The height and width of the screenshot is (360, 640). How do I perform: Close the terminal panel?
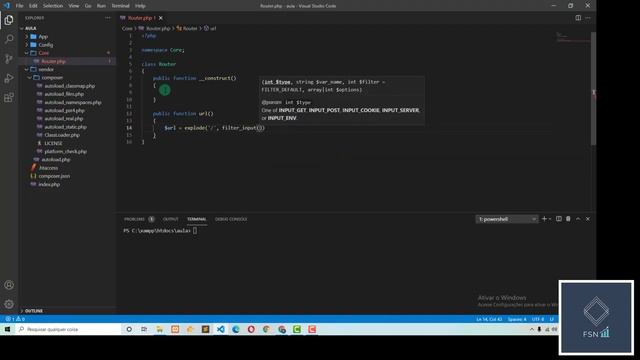pos(588,219)
